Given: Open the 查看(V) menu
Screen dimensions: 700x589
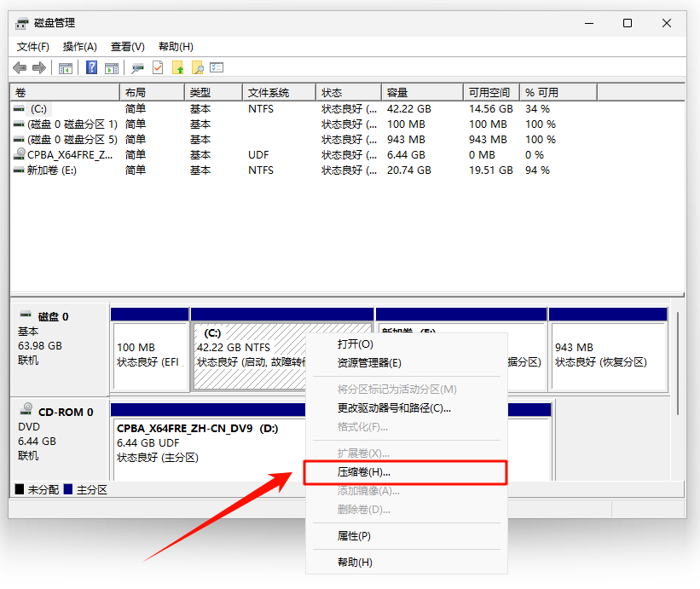Looking at the screenshot, I should click(128, 47).
